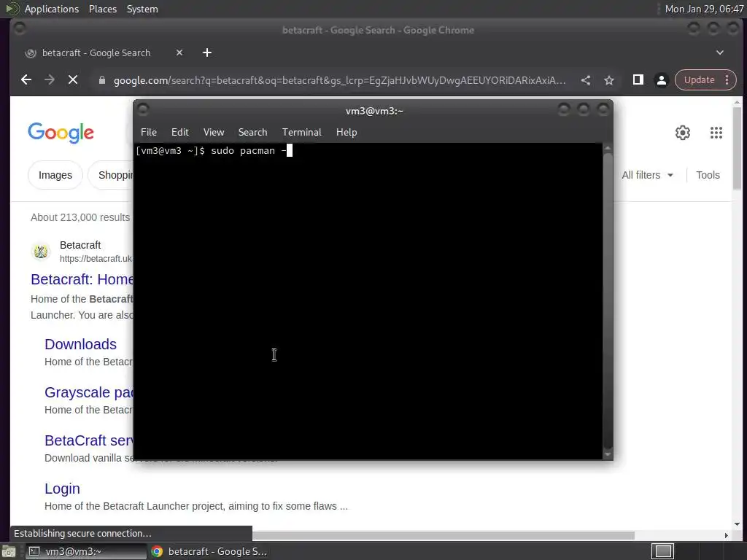Open a new Chrome tab with plus
747x560 pixels.
206,52
